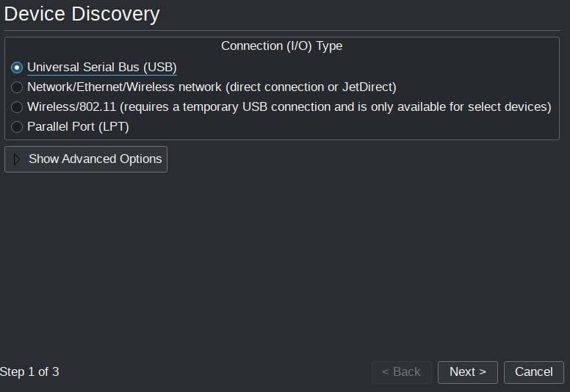Click the Universal Serial Bus (USB) label text
Screen dimensions: 570x392
[x=102, y=68]
